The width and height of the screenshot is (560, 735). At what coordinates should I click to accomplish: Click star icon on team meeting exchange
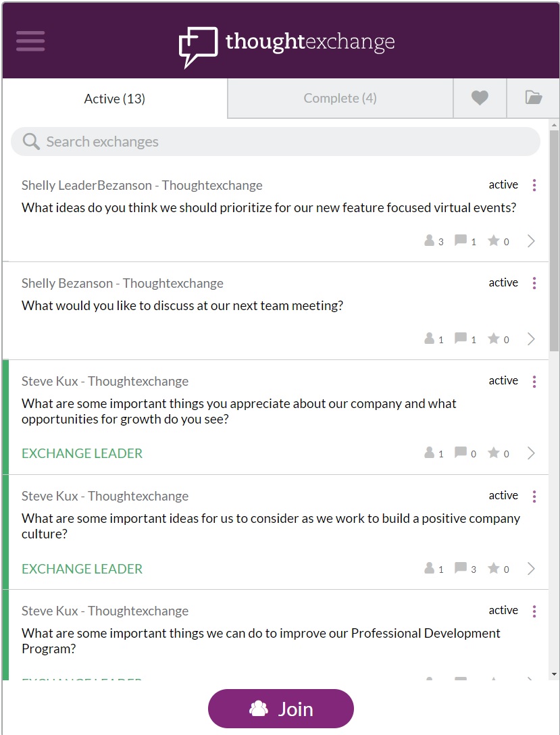tap(493, 338)
